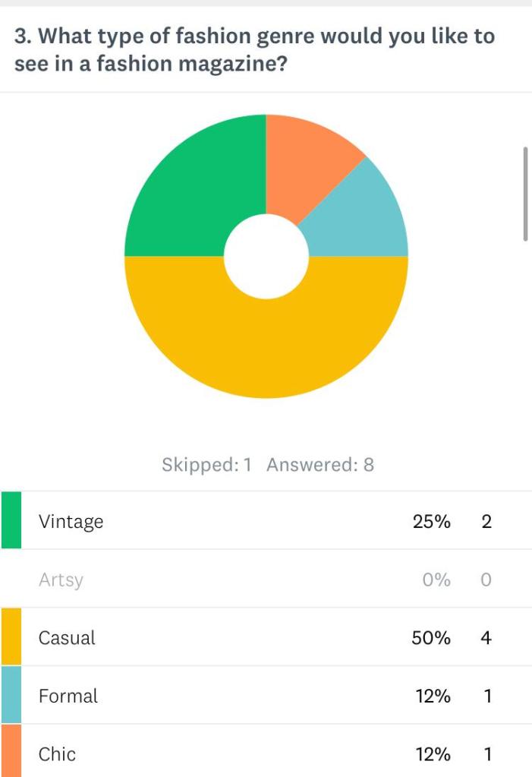This screenshot has height=777, width=532.
Task: Click the 0% value for Artsy
Action: [436, 580]
